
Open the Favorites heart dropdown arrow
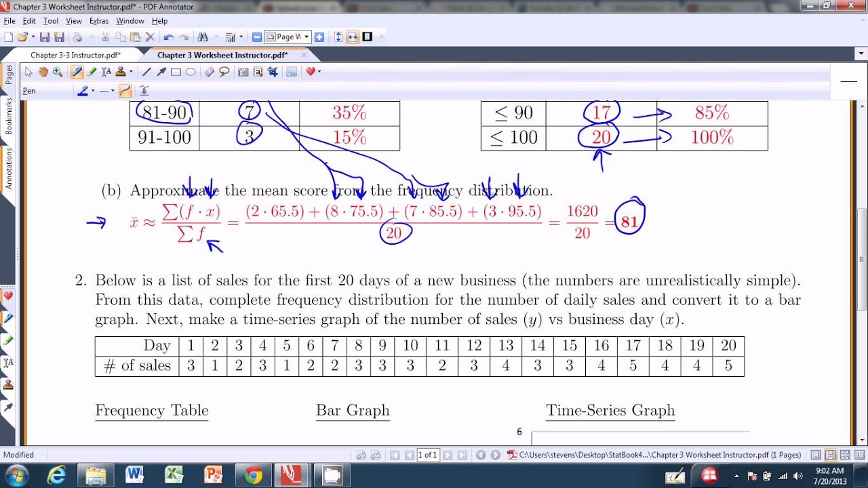(x=319, y=72)
